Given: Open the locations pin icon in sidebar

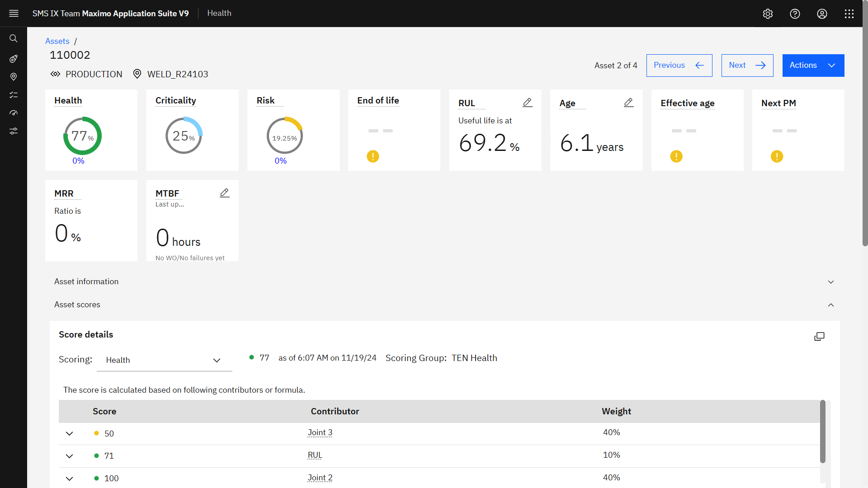Looking at the screenshot, I should click(x=14, y=77).
